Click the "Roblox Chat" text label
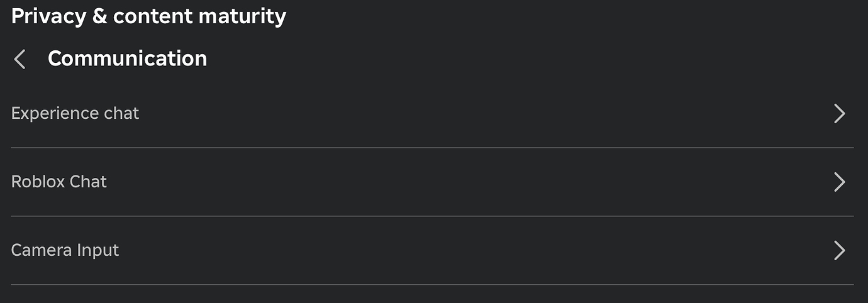 [x=59, y=182]
